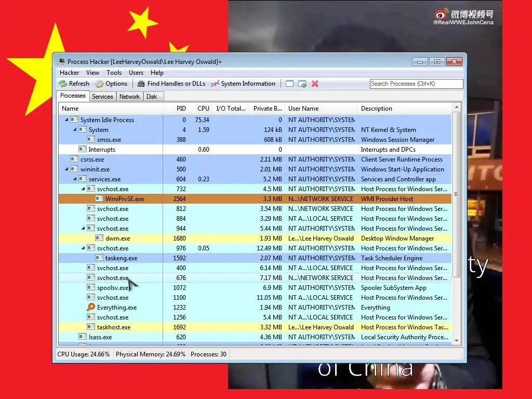Click the Refresh toolbar icon
This screenshot has width=532, height=399.
(63, 84)
